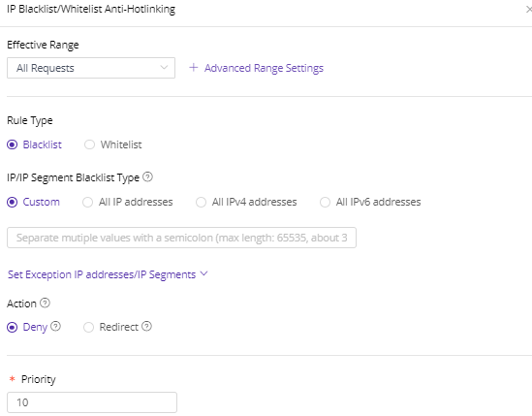Close the IP Blacklist/Whitelist dialog
The image size is (532, 416).
click(528, 10)
